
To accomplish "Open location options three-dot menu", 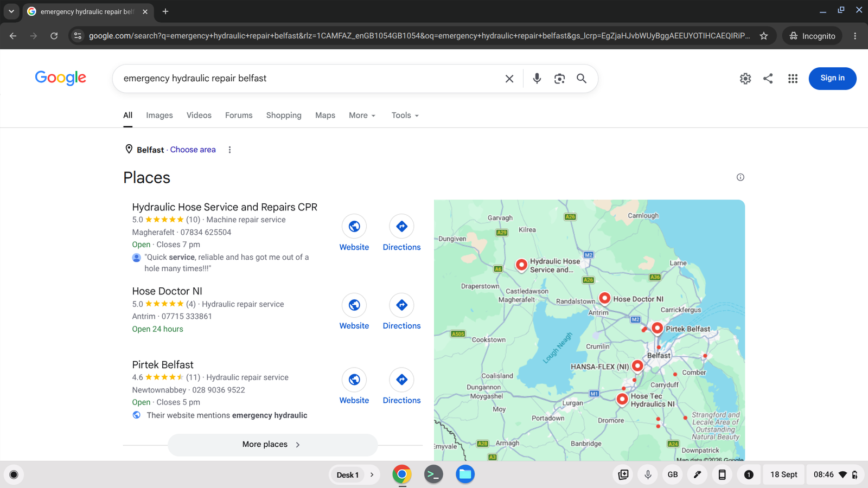I will click(229, 150).
